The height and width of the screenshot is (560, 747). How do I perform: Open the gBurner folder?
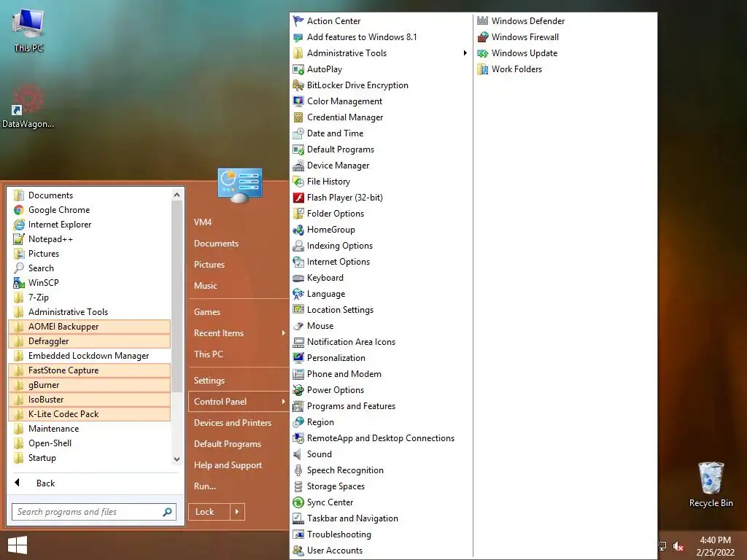(90, 385)
